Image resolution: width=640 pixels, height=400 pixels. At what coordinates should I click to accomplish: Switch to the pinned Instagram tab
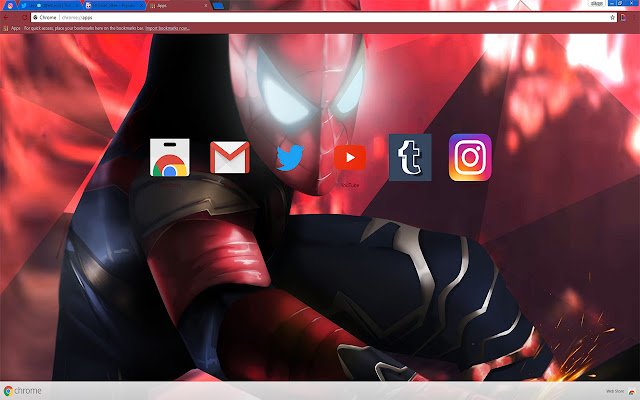tap(10, 6)
